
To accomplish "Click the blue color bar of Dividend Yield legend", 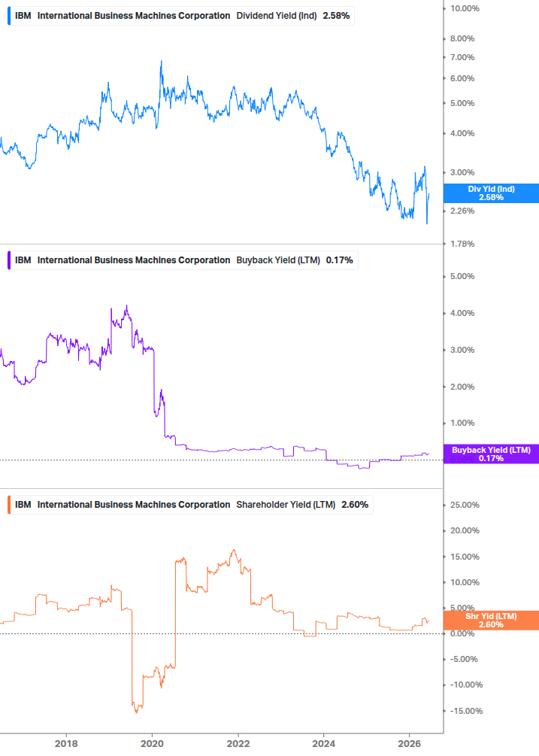I will point(9,16).
